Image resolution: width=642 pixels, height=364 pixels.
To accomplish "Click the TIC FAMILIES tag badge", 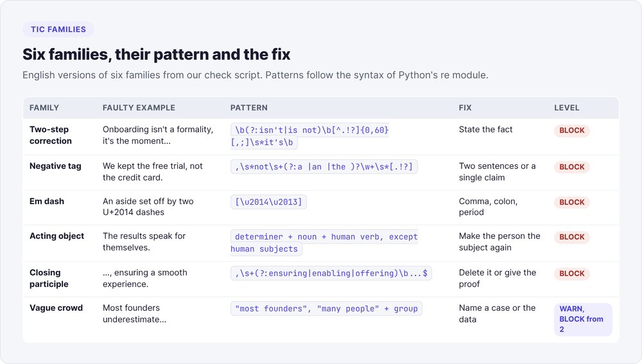I will [58, 30].
